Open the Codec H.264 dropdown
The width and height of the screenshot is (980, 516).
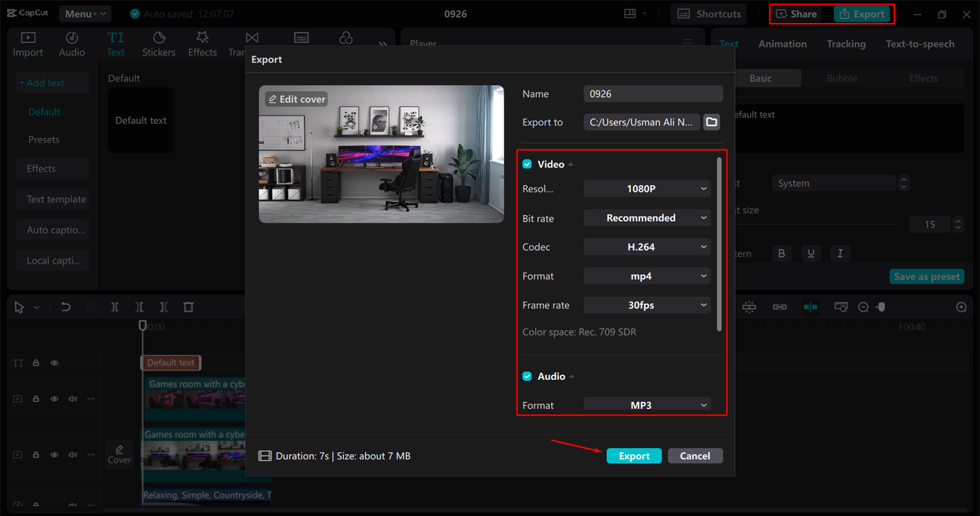pos(647,247)
